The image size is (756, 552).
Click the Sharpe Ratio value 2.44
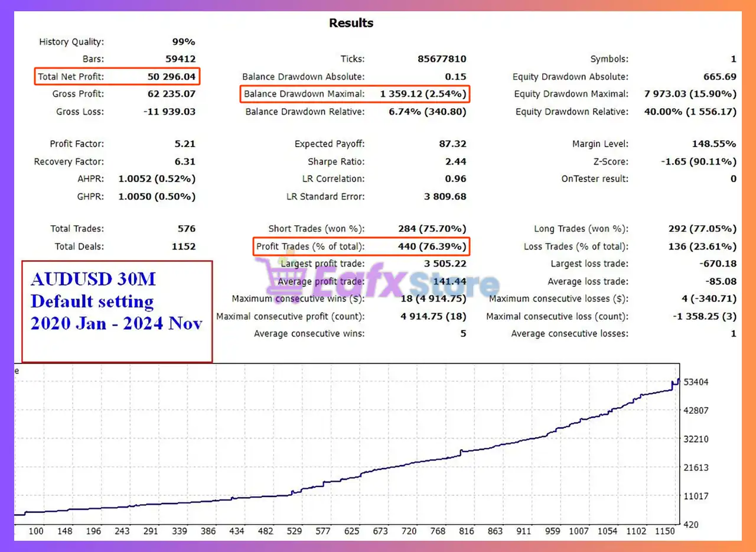click(x=456, y=161)
